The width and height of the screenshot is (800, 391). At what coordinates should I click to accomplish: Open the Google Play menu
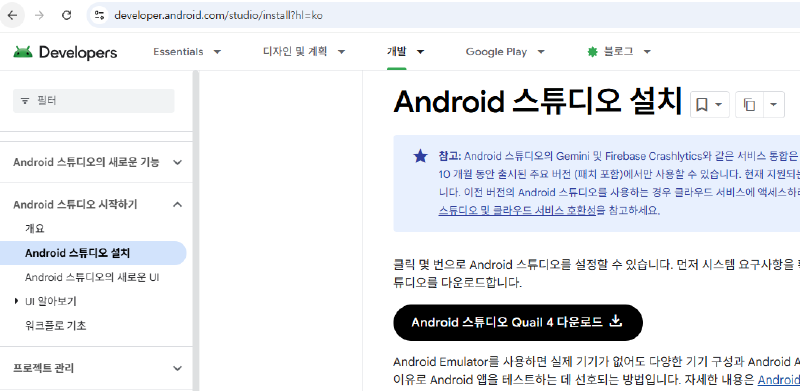pos(496,52)
